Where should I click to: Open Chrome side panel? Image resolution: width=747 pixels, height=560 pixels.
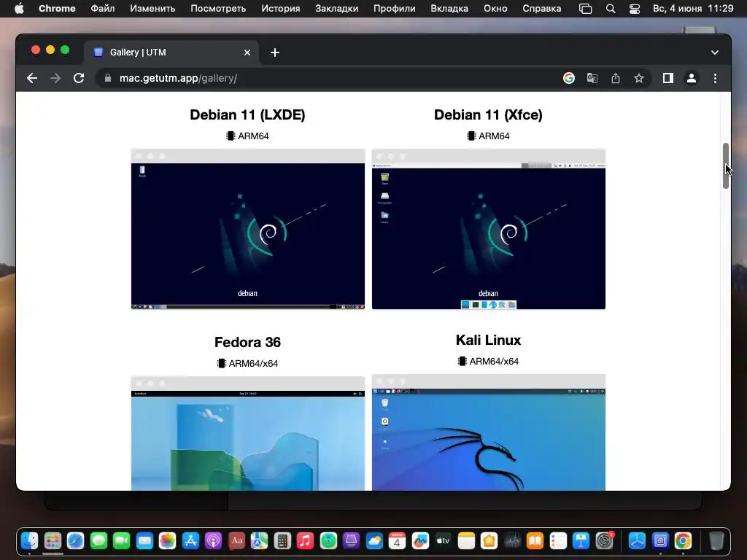point(668,78)
